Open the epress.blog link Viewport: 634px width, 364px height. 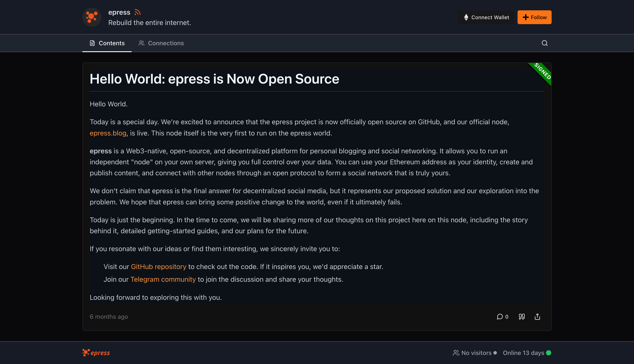tap(108, 133)
